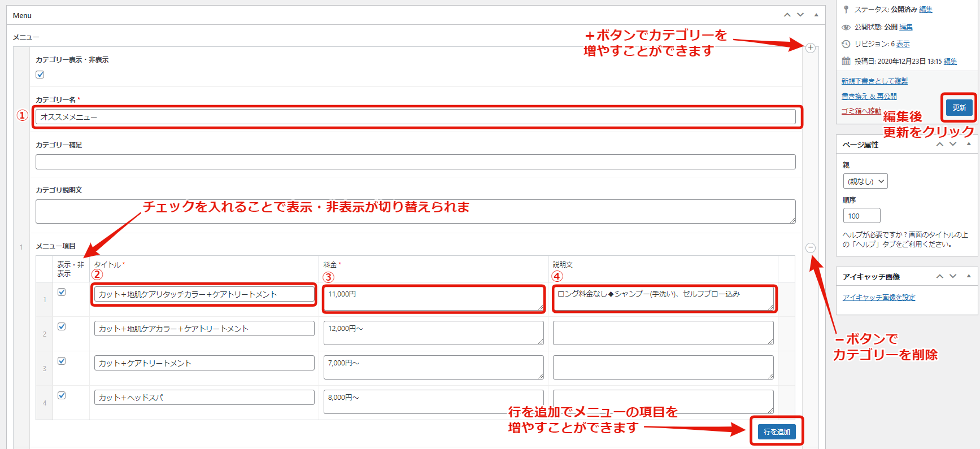980x449 pixels.
Task: Click アイキャッチ画像を設定 link
Action: pyautogui.click(x=878, y=298)
